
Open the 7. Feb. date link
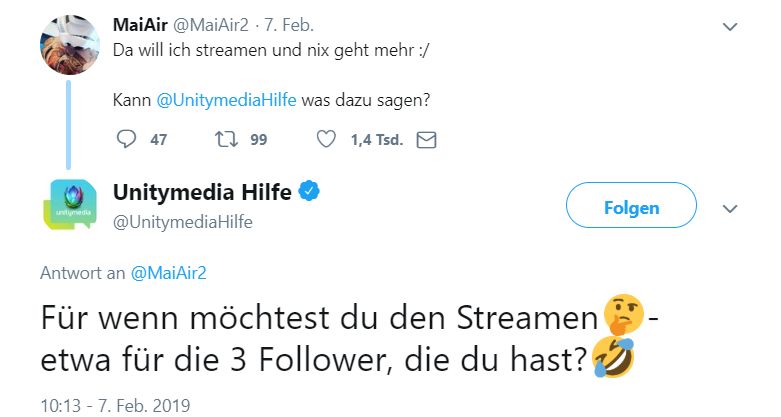[289, 25]
